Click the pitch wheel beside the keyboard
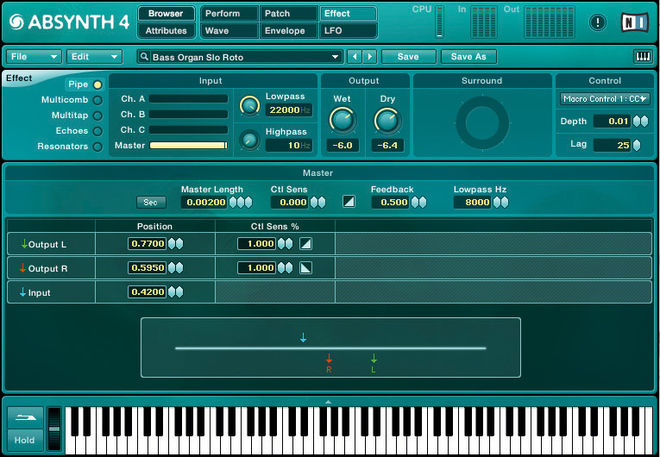660x457 pixels. pyautogui.click(x=54, y=428)
